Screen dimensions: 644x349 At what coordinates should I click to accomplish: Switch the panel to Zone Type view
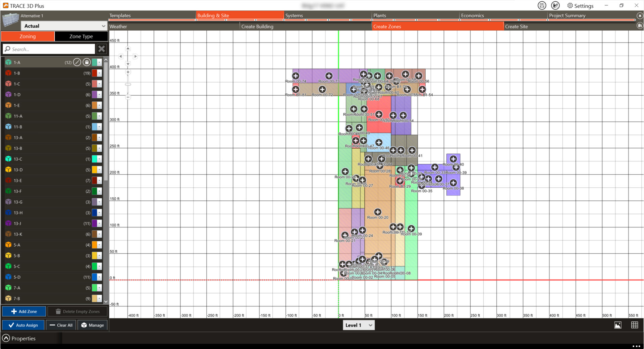click(x=81, y=36)
